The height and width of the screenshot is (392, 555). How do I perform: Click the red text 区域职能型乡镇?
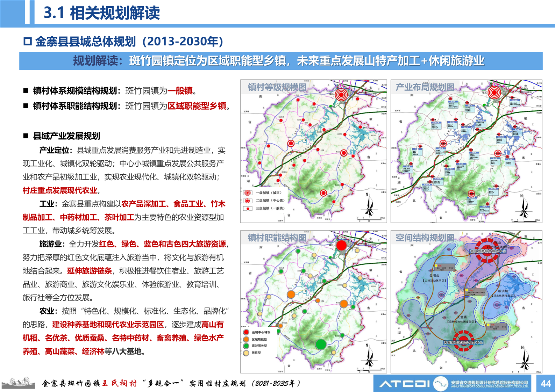point(197,106)
